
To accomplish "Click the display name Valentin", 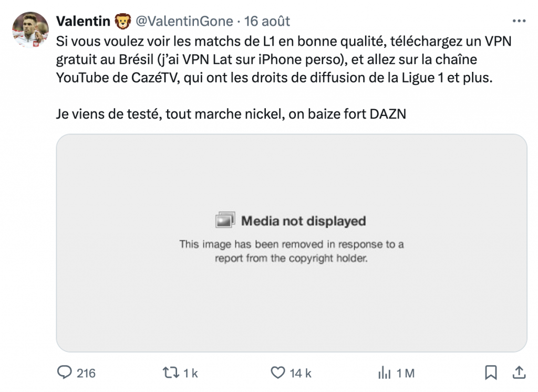I will [x=83, y=21].
